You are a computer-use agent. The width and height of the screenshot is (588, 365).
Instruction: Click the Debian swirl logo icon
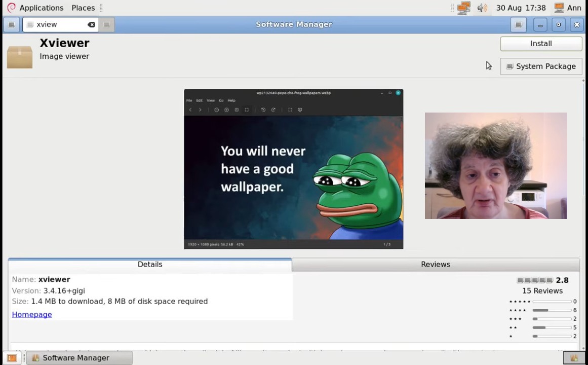pos(11,8)
